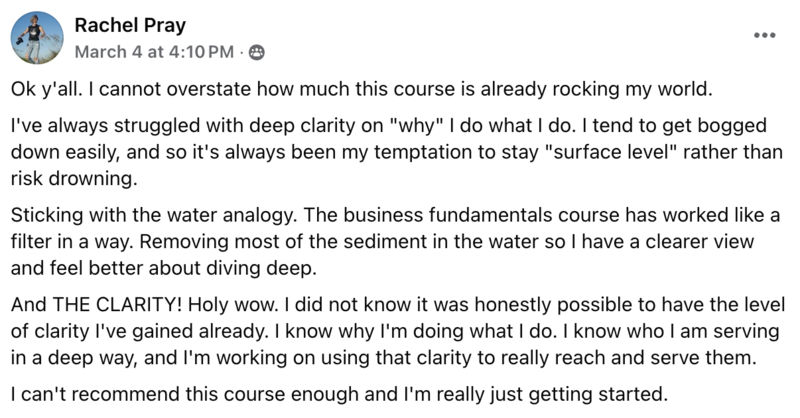
Task: Click 'Sticking with the water analogy' text
Action: coord(153,215)
